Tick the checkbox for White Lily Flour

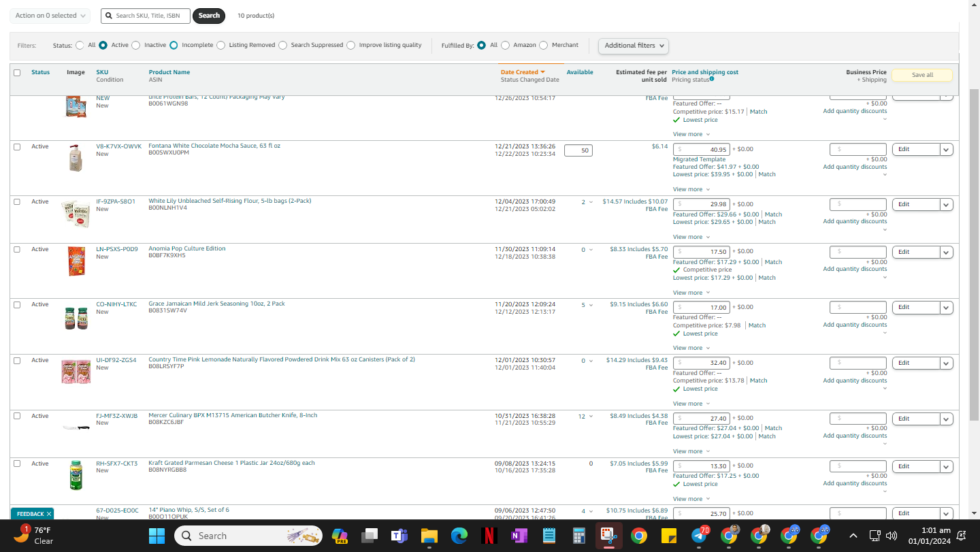pyautogui.click(x=17, y=202)
